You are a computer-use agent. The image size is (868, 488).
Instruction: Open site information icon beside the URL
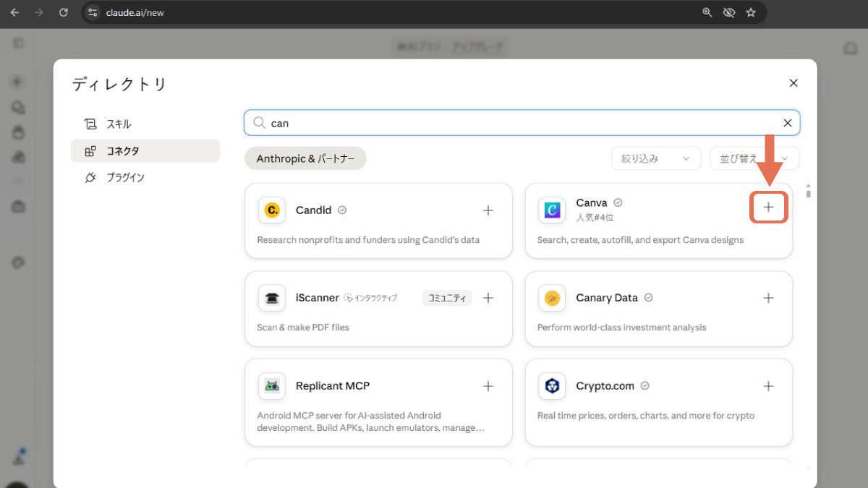click(92, 12)
